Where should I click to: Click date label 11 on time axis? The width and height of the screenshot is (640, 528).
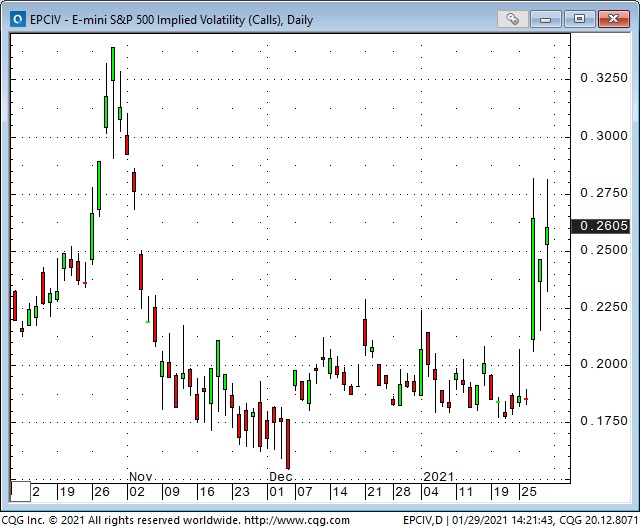coord(466,492)
